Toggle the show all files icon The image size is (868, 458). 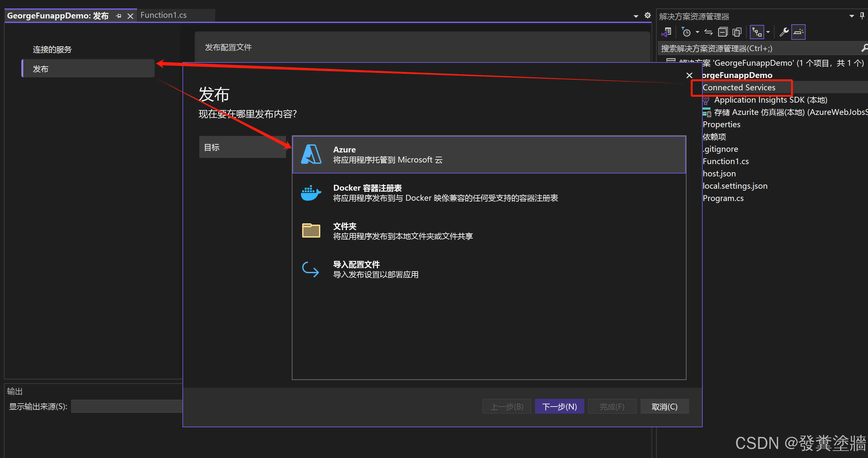point(737,32)
